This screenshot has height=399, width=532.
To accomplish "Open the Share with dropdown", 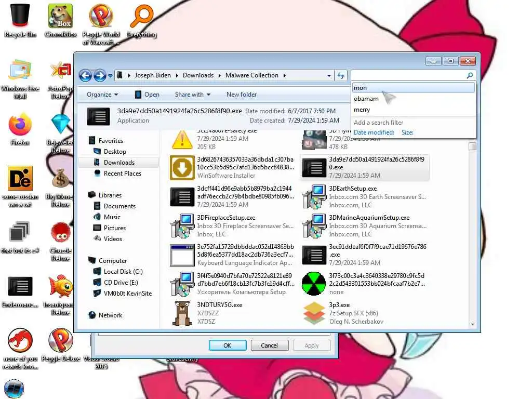I will (192, 95).
